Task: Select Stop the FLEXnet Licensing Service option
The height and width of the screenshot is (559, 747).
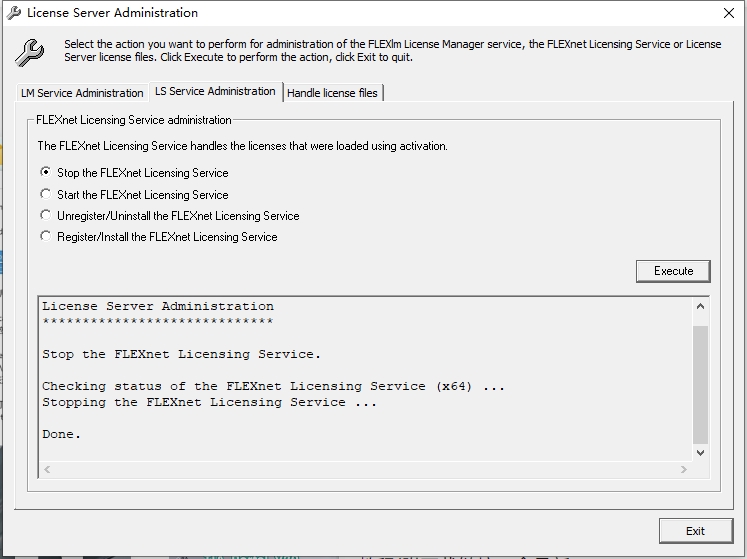Action: (46, 173)
